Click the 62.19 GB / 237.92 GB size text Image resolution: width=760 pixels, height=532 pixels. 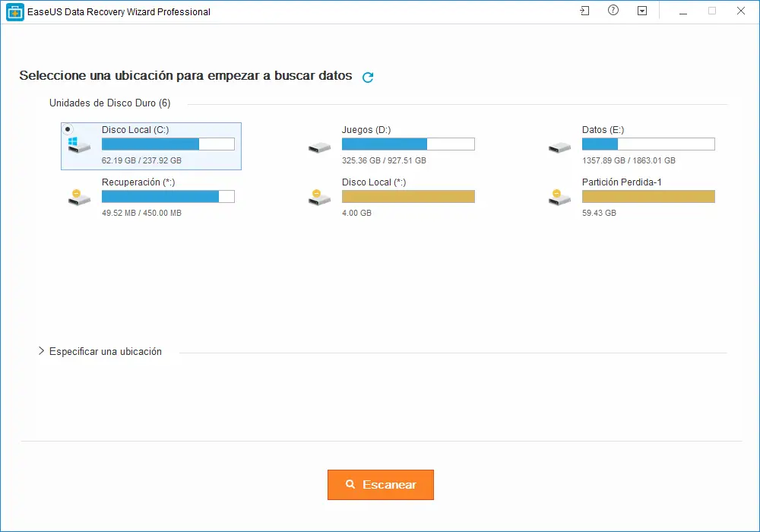(x=141, y=160)
